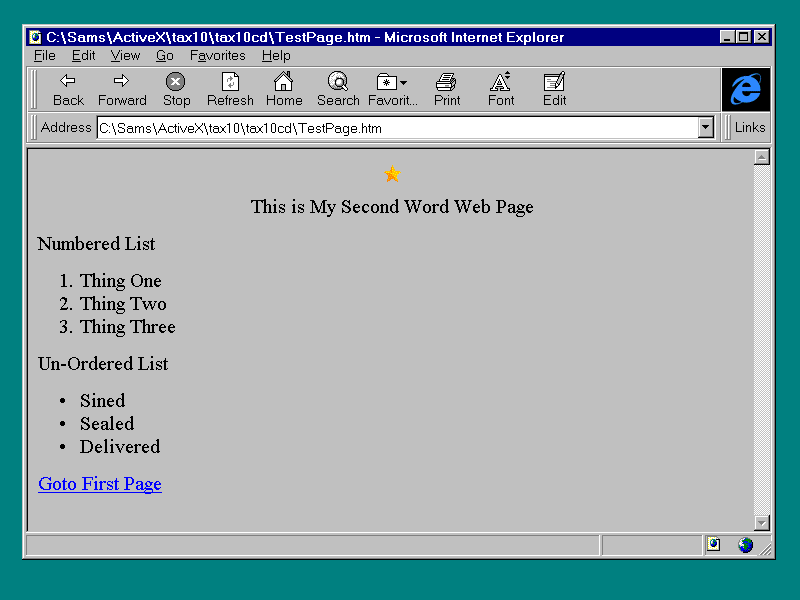
Task: Open the Help menu
Action: 276,56
